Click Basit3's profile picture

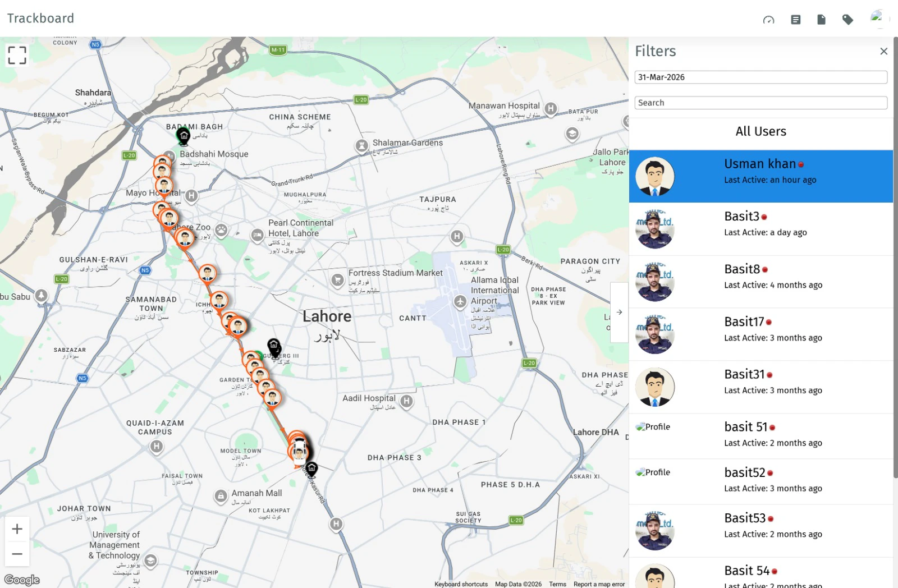(x=654, y=229)
